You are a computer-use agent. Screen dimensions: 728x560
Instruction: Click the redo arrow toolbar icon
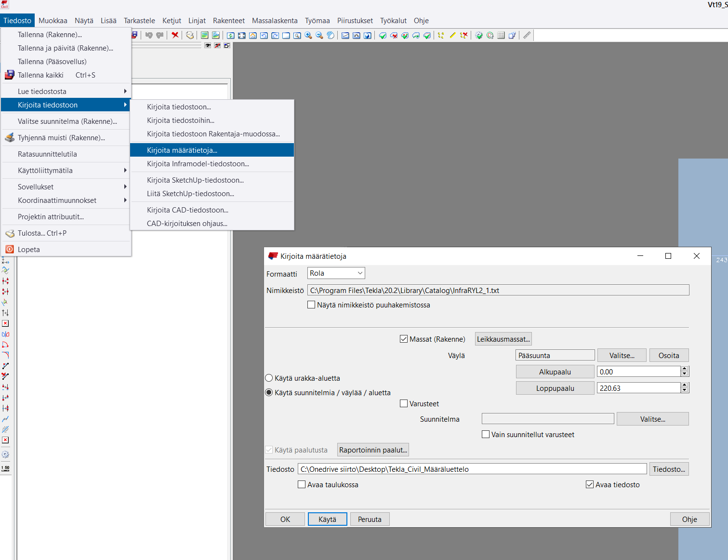[160, 35]
